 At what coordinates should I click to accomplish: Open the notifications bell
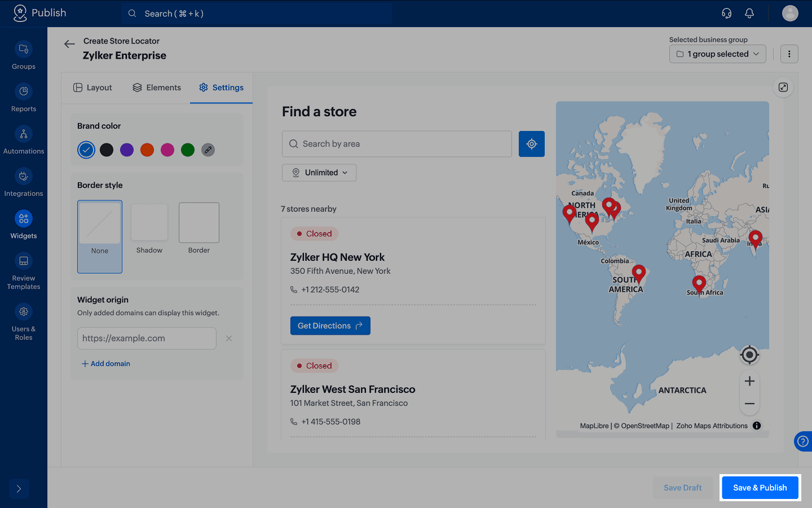pos(749,13)
